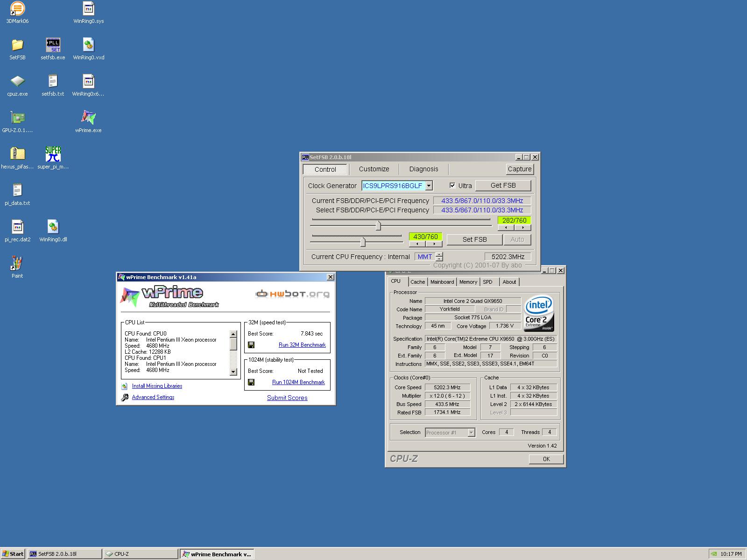Viewport: 747px width, 560px height.
Task: Open the Cache tab in CPU-Z
Action: [417, 282]
